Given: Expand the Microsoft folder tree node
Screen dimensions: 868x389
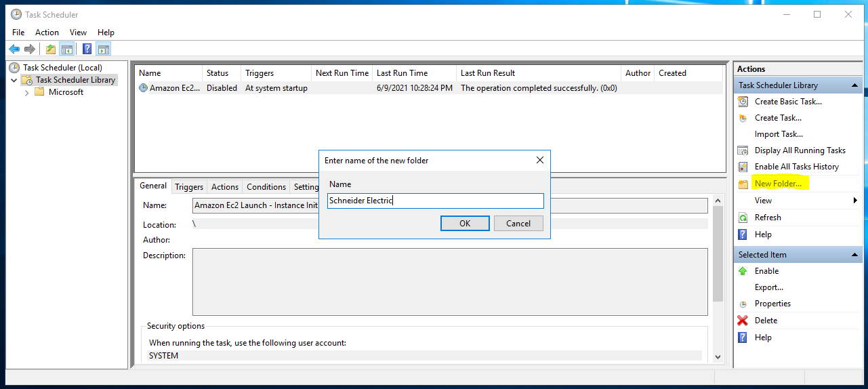Looking at the screenshot, I should click(x=27, y=92).
